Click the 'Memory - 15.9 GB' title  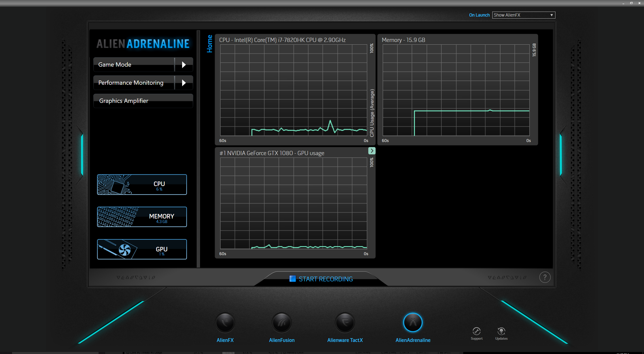pyautogui.click(x=404, y=40)
